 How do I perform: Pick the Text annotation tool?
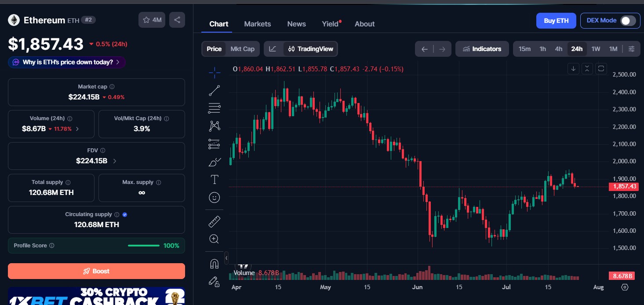tap(215, 180)
